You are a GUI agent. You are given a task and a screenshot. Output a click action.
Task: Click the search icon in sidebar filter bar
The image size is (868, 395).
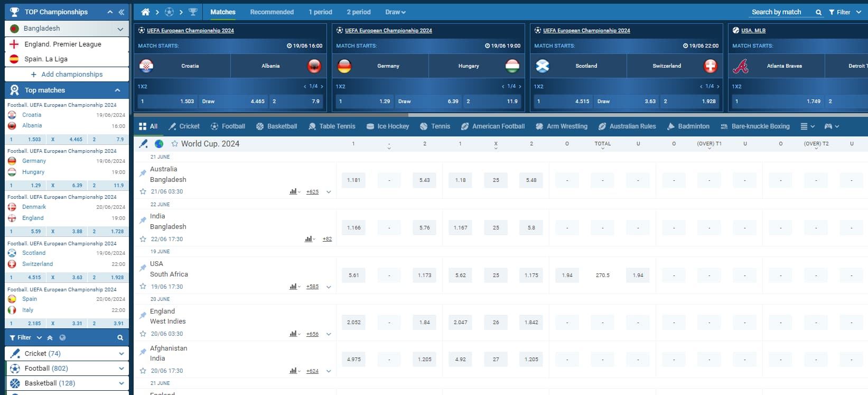point(120,337)
